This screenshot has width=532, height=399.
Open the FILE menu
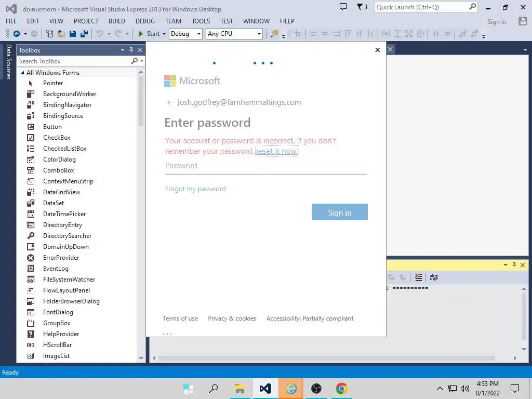[11, 21]
